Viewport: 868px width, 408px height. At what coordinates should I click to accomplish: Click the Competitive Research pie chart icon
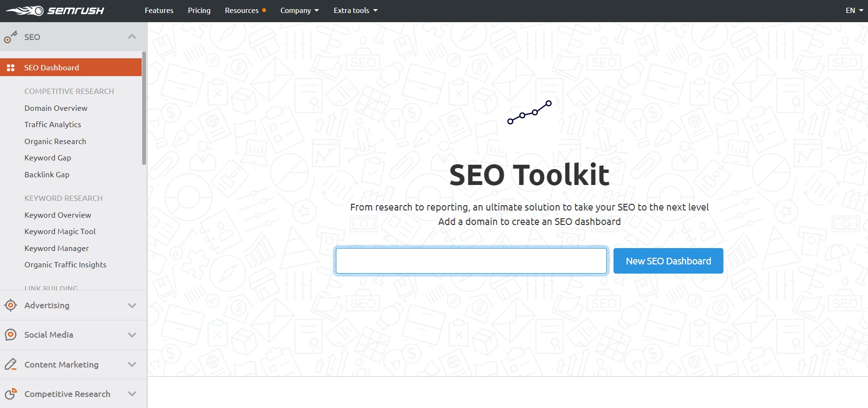[x=11, y=394]
